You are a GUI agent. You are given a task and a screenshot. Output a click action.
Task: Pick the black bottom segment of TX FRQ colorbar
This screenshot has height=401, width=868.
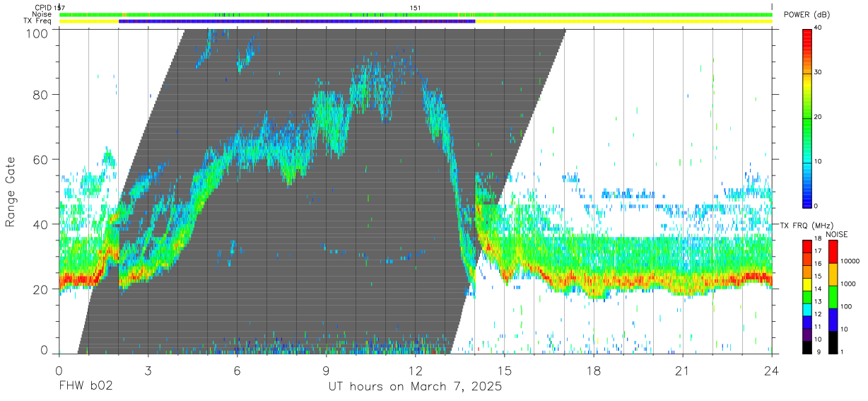(807, 347)
